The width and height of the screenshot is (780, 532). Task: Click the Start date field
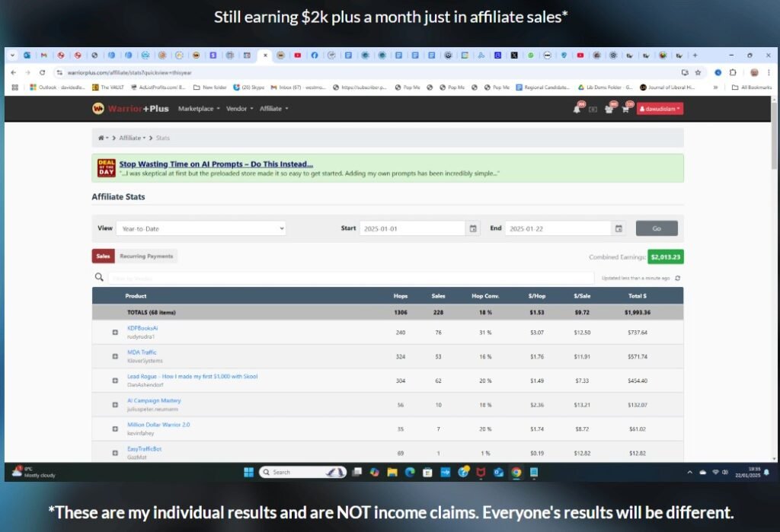pyautogui.click(x=412, y=228)
